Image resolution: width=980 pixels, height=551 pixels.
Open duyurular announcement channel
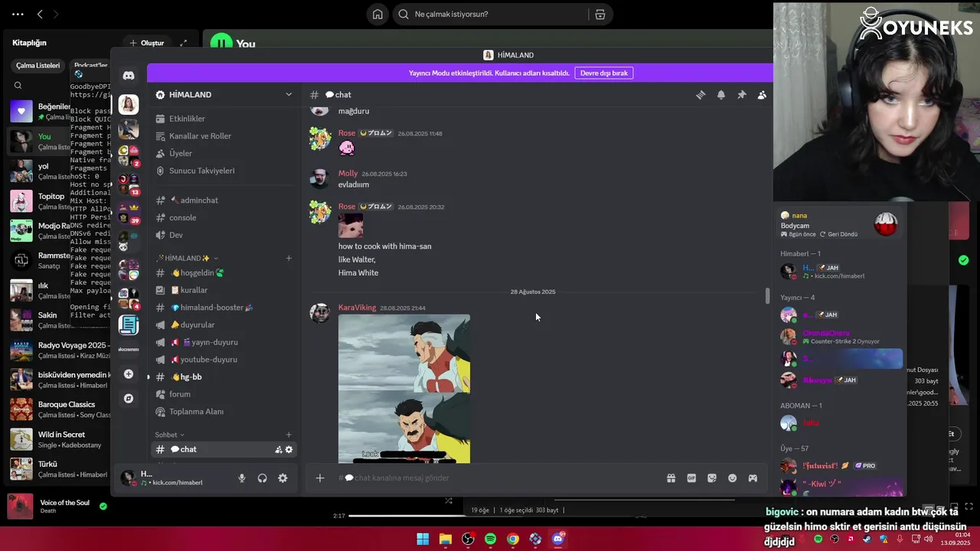223,324
